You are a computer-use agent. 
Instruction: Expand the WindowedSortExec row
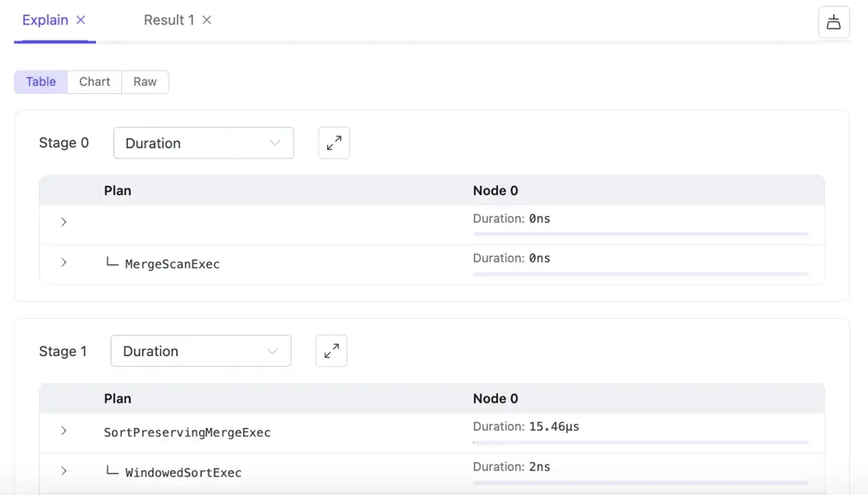(x=64, y=471)
